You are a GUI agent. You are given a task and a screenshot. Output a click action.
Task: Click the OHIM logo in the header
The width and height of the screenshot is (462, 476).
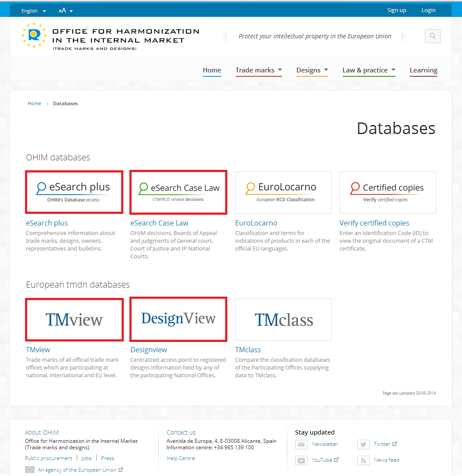click(34, 35)
